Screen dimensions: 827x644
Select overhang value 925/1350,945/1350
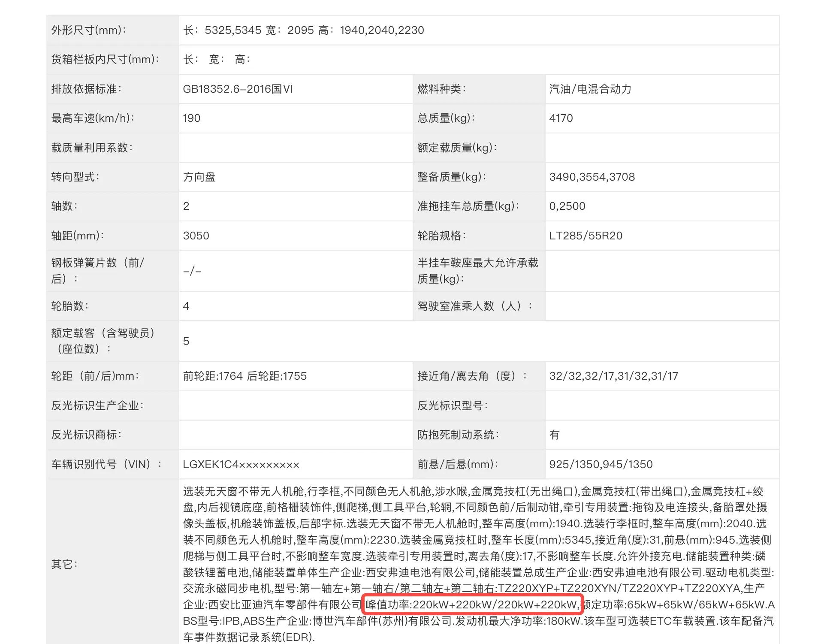(x=601, y=464)
